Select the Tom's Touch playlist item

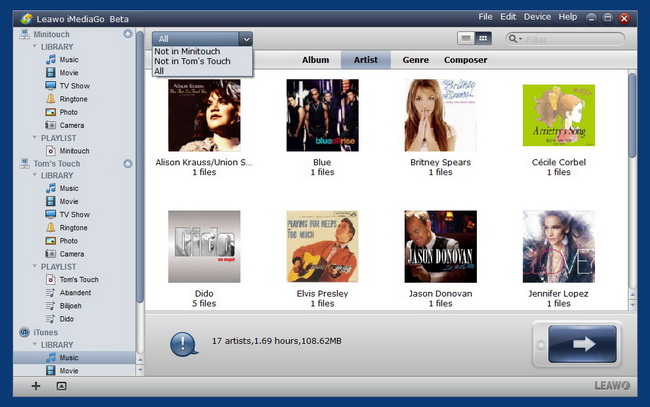point(72,280)
